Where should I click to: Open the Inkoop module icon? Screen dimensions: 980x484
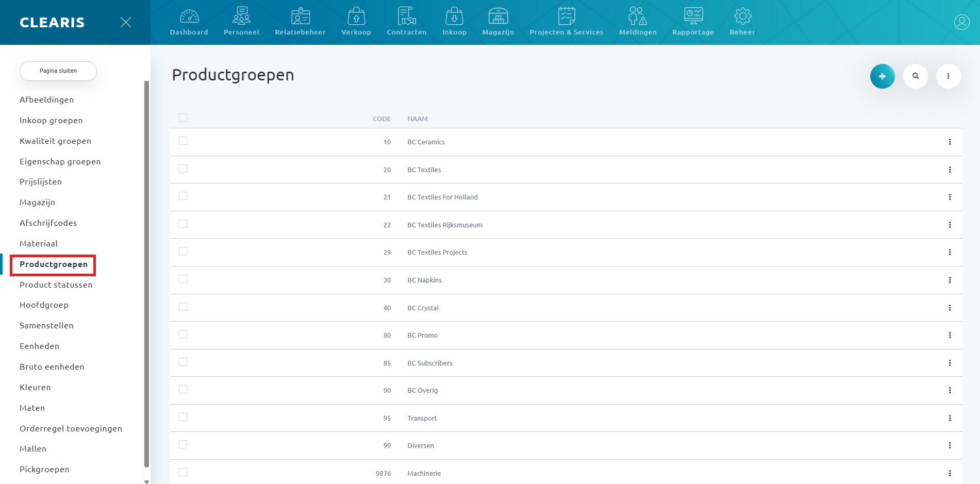pyautogui.click(x=454, y=16)
